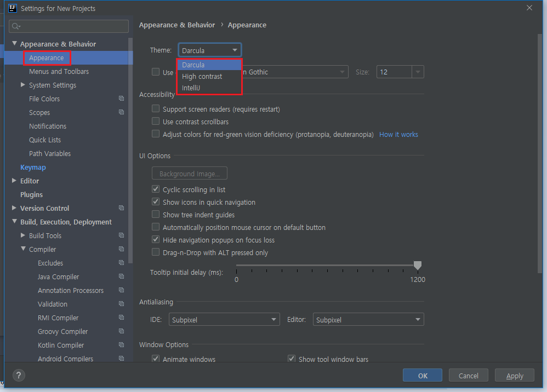547x392 pixels.
Task: Enable Automatically position mouse cursor on default button
Action: click(156, 227)
